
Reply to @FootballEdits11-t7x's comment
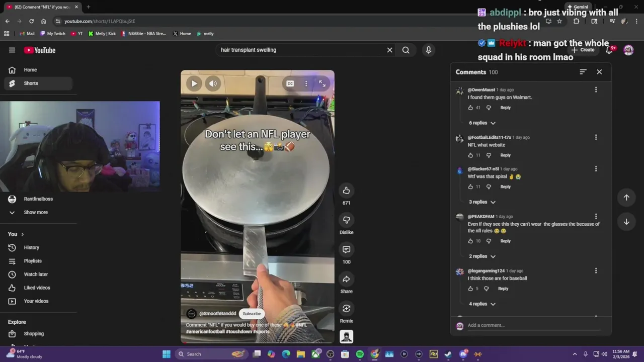[x=505, y=155]
